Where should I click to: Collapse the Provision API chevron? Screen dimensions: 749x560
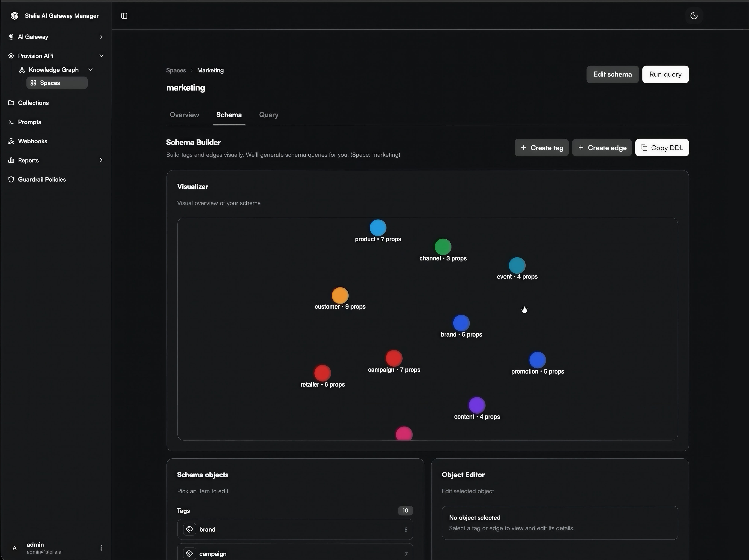point(101,56)
